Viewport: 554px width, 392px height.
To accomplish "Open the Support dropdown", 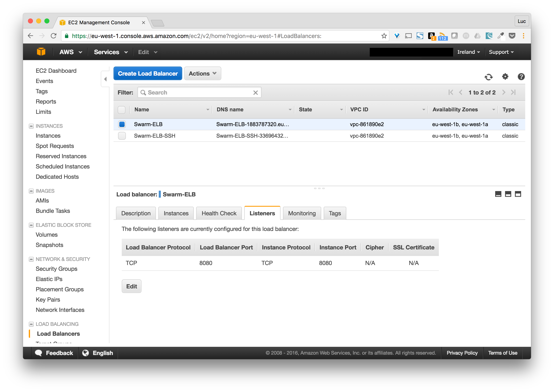I will [x=501, y=52].
